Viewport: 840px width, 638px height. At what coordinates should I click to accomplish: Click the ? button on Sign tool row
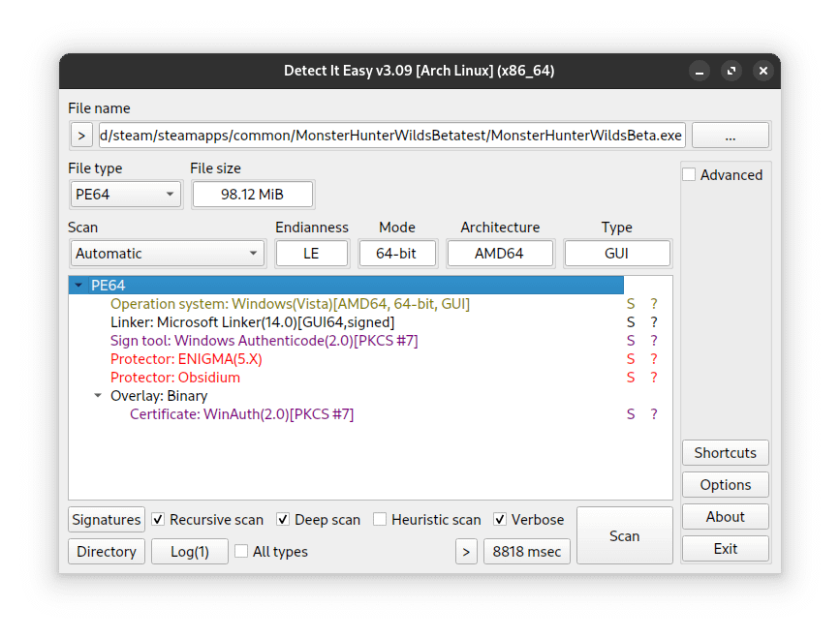pyautogui.click(x=654, y=341)
